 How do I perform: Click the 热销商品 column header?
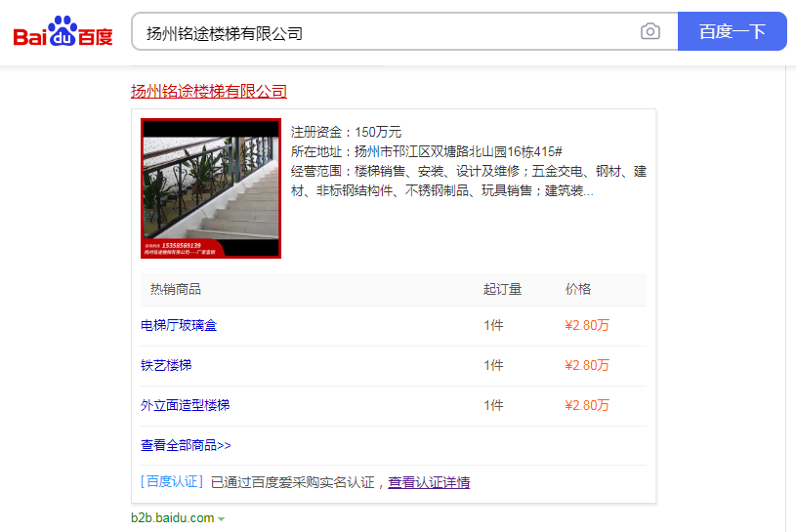[x=176, y=289]
